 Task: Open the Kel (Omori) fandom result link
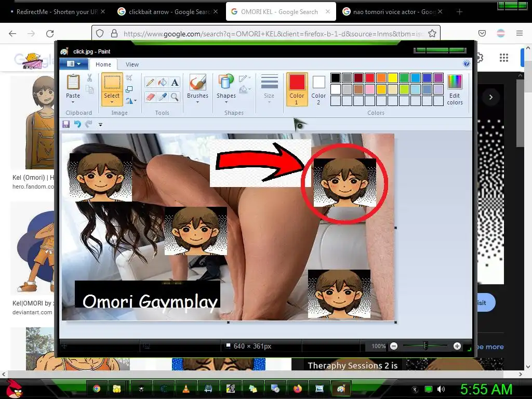[x=33, y=178]
